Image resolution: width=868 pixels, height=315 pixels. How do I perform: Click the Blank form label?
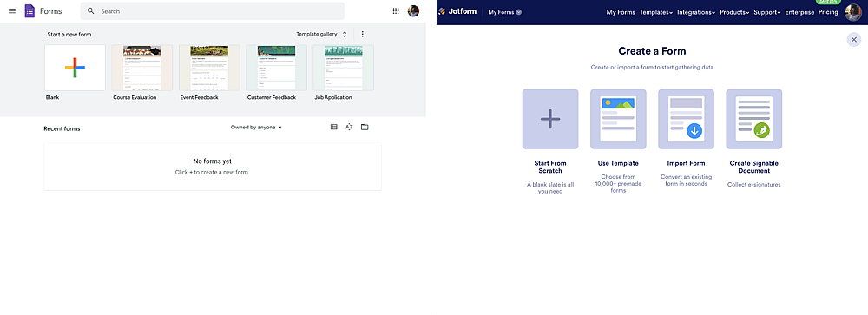pyautogui.click(x=53, y=97)
